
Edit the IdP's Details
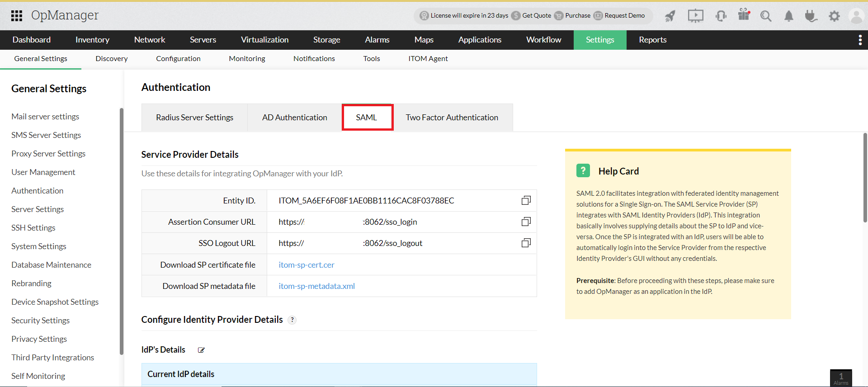click(x=201, y=350)
